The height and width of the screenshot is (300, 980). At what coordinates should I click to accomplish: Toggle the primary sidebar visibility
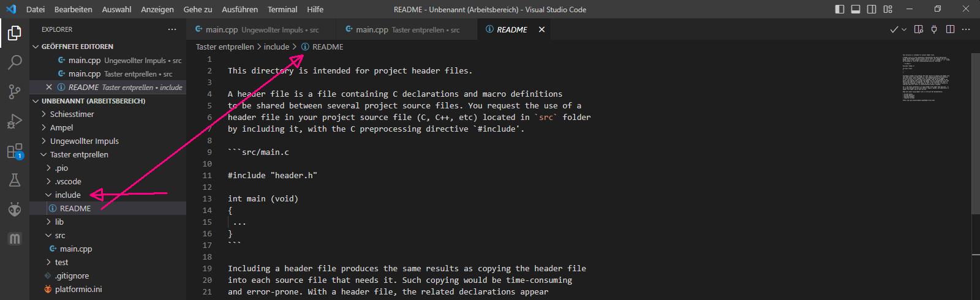click(x=840, y=9)
